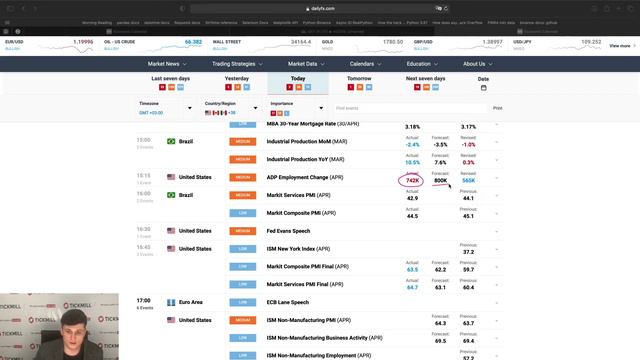Viewport: 640px width, 360px height.
Task: Expand the ECB Lane Speech row
Action: [x=497, y=303]
